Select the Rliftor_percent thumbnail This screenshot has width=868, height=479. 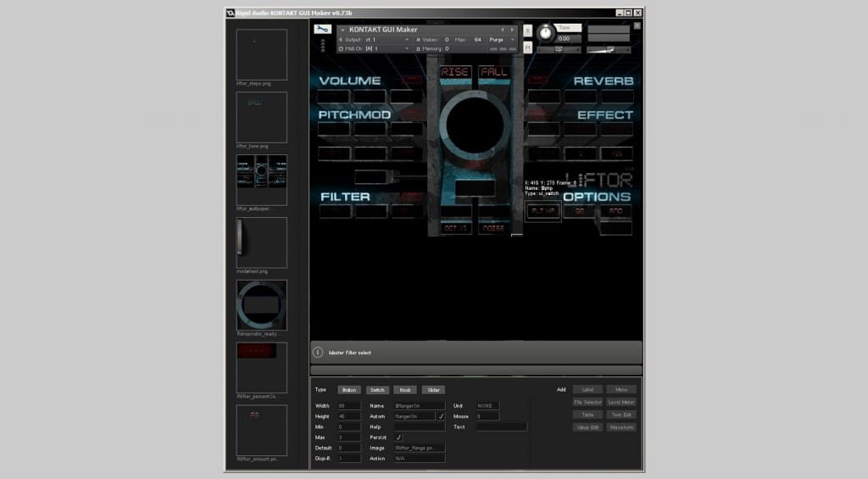(261, 368)
